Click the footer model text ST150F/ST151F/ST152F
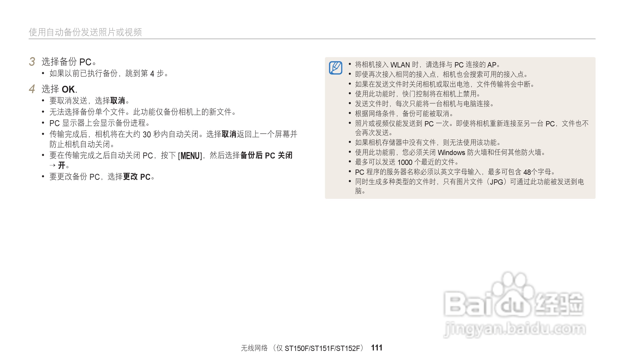This screenshot has height=364, width=624. click(322, 348)
